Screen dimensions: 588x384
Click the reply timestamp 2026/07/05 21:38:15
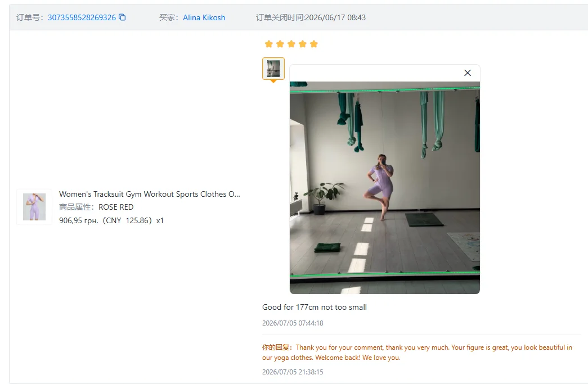(293, 372)
